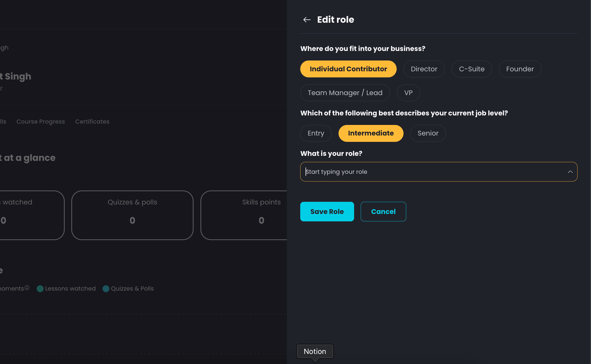The image size is (591, 364).
Task: Set job level to Senior
Action: coord(428,133)
